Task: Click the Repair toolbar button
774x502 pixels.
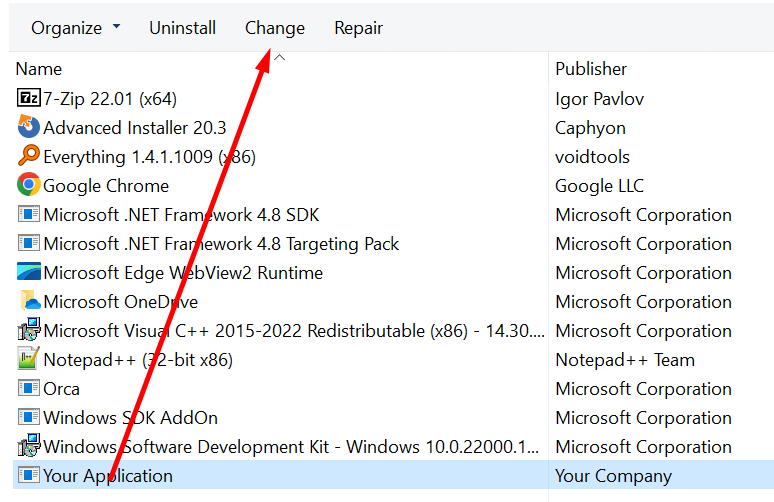Action: (358, 28)
